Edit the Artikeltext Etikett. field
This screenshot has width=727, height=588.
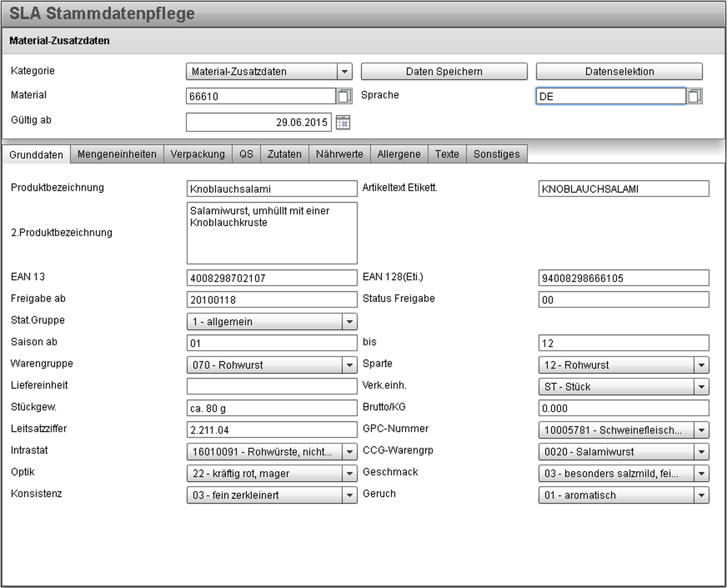click(624, 188)
